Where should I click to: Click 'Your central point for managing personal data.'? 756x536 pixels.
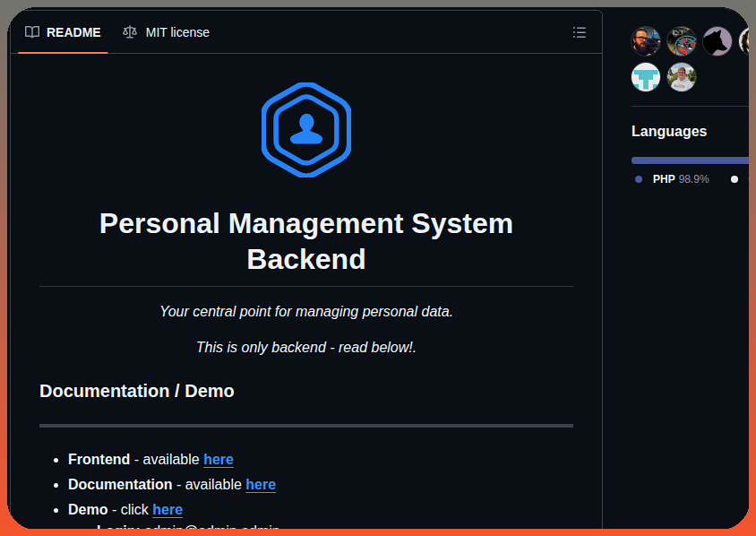point(306,311)
